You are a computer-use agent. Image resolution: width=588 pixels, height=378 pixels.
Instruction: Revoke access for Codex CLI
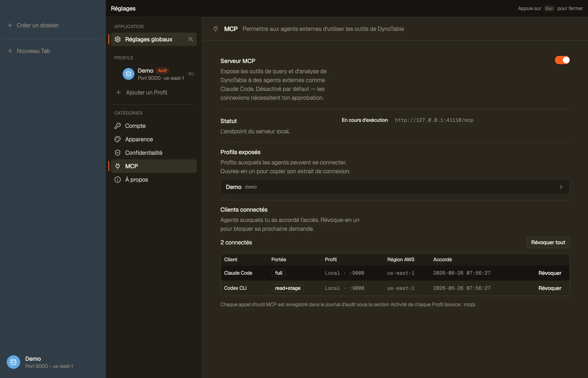(x=550, y=288)
